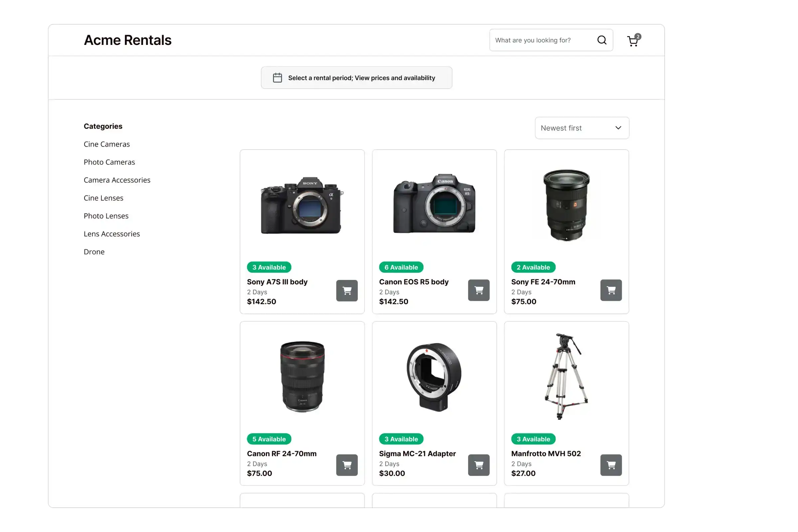The height and width of the screenshot is (532, 798).
Task: Add Manfrotto MVH 502 to cart
Action: (611, 465)
